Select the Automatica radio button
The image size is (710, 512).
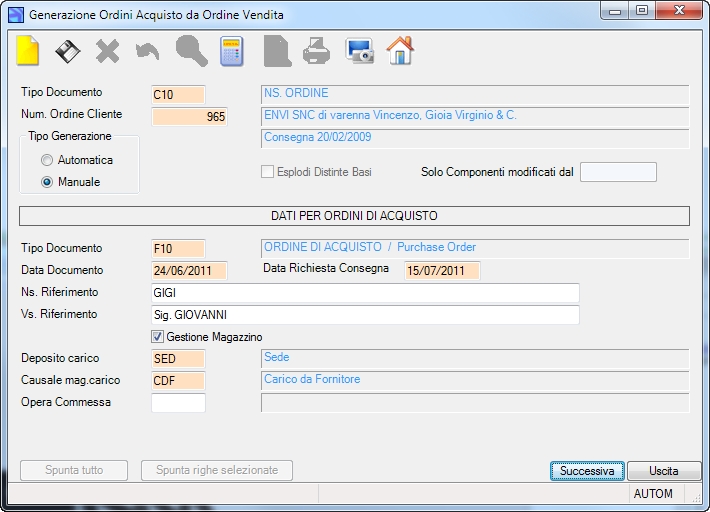point(47,160)
